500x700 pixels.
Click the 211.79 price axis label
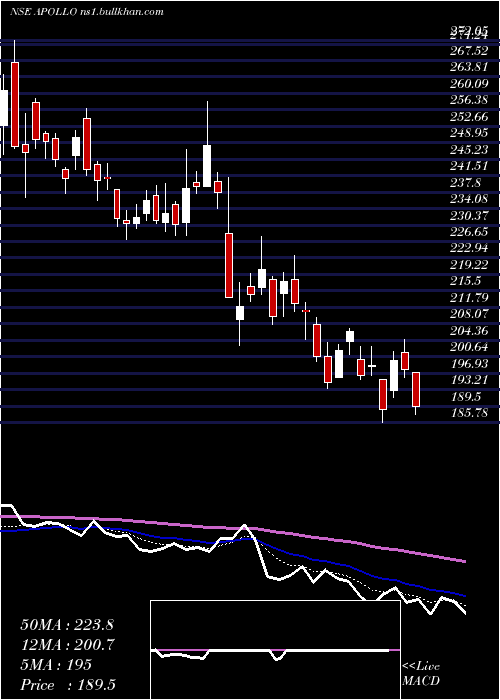(469, 298)
